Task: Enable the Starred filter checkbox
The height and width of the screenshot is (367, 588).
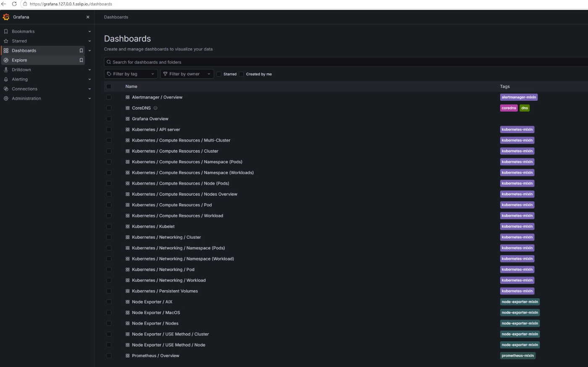Action: pyautogui.click(x=219, y=74)
